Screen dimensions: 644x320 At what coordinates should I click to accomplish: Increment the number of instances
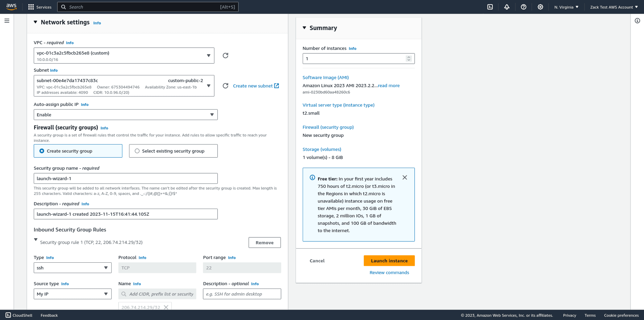tap(409, 57)
